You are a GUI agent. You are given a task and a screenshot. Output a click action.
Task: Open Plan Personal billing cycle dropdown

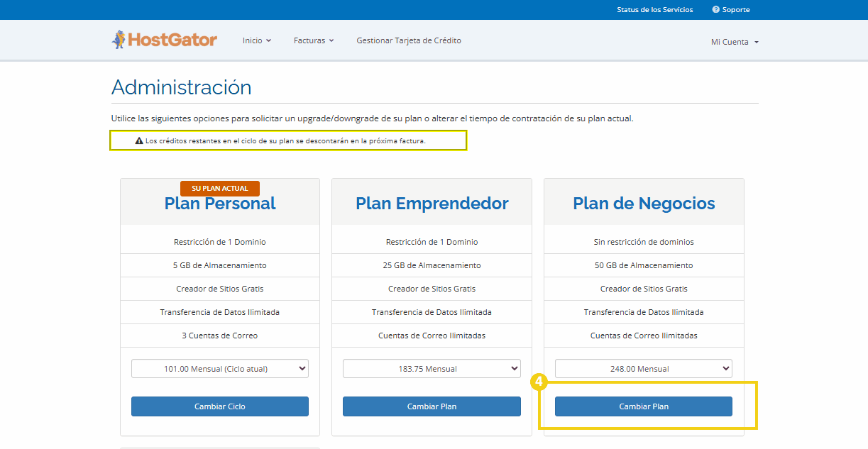[x=220, y=369]
